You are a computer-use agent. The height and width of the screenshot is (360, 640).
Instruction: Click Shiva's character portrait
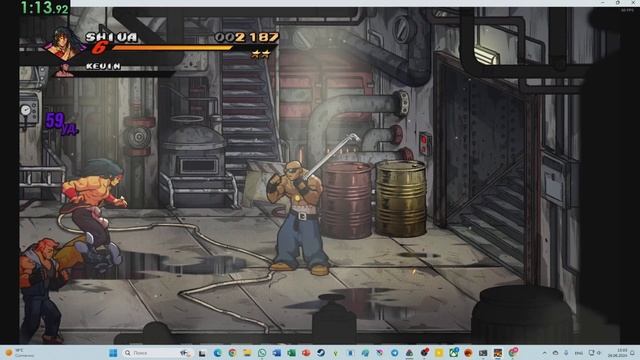(64, 44)
